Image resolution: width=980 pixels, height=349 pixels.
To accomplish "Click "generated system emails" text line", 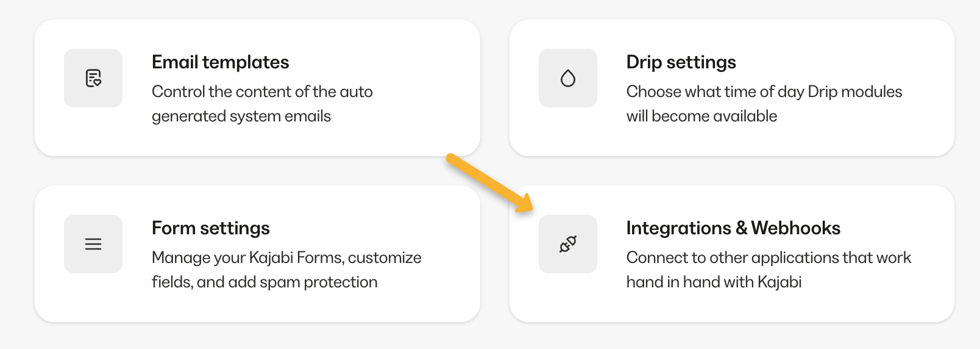I will click(x=241, y=116).
